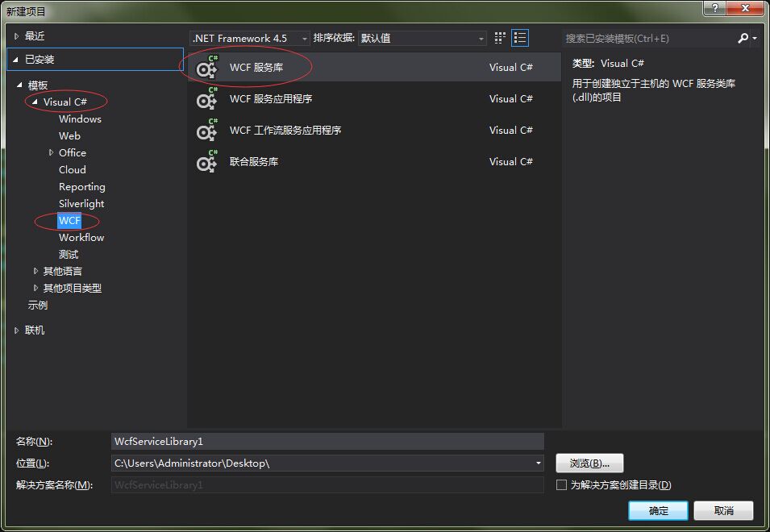The height and width of the screenshot is (532, 770).
Task: Select the 示例 tree item
Action: click(38, 305)
